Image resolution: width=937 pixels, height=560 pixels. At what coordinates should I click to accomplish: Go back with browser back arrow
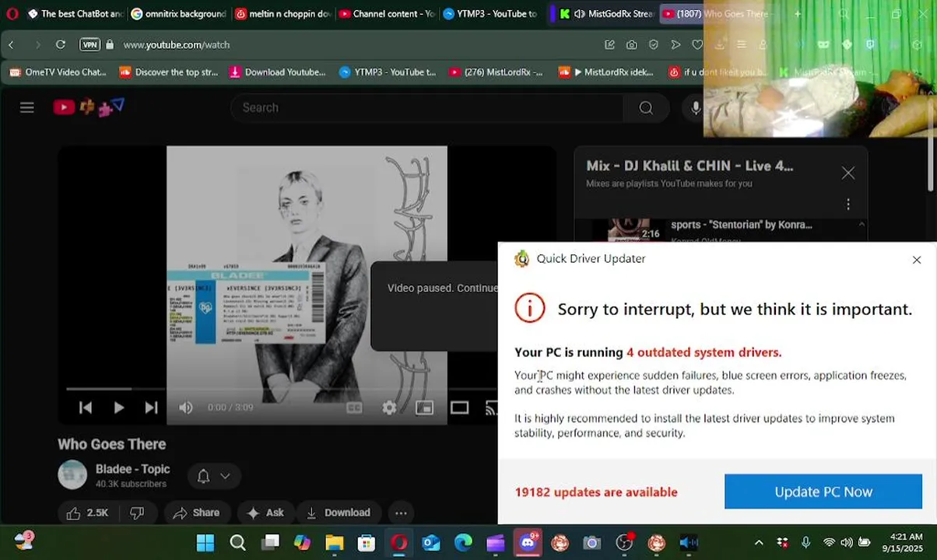[12, 45]
